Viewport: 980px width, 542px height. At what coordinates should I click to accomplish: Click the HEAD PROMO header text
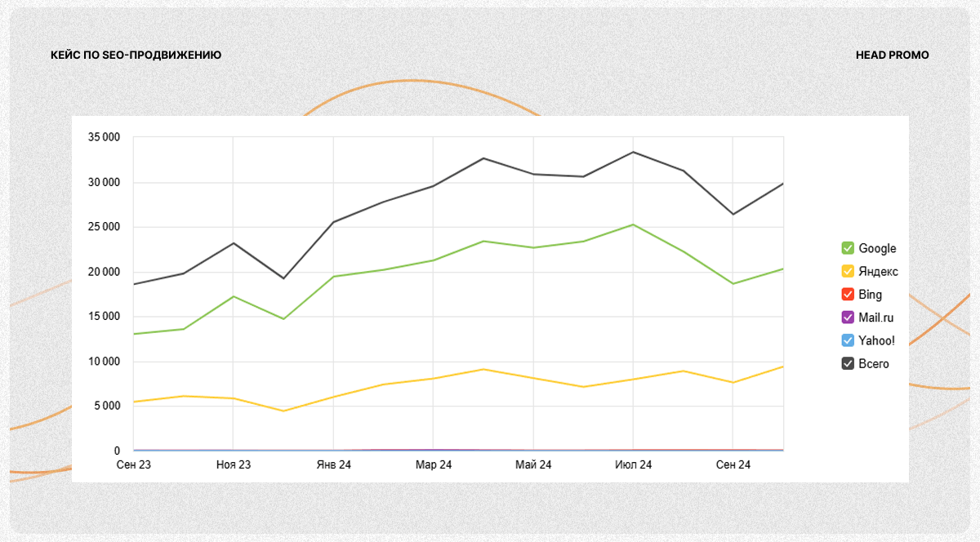click(x=892, y=55)
